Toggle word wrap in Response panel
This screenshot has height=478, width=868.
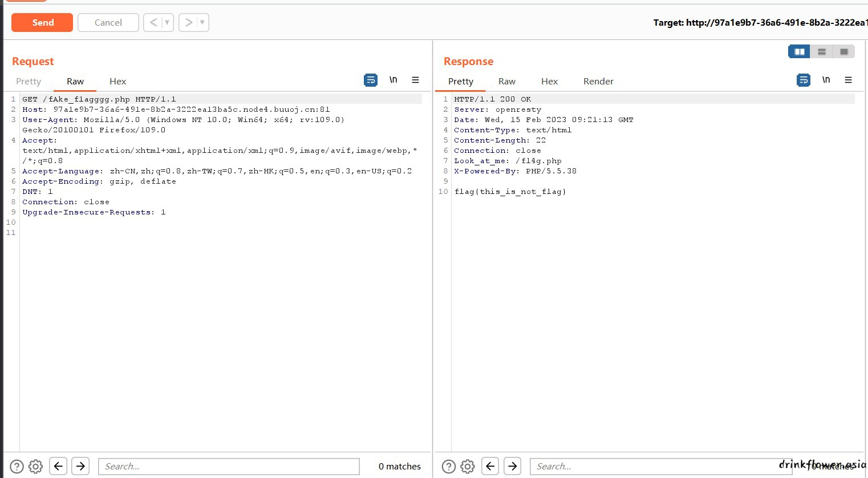pyautogui.click(x=804, y=80)
